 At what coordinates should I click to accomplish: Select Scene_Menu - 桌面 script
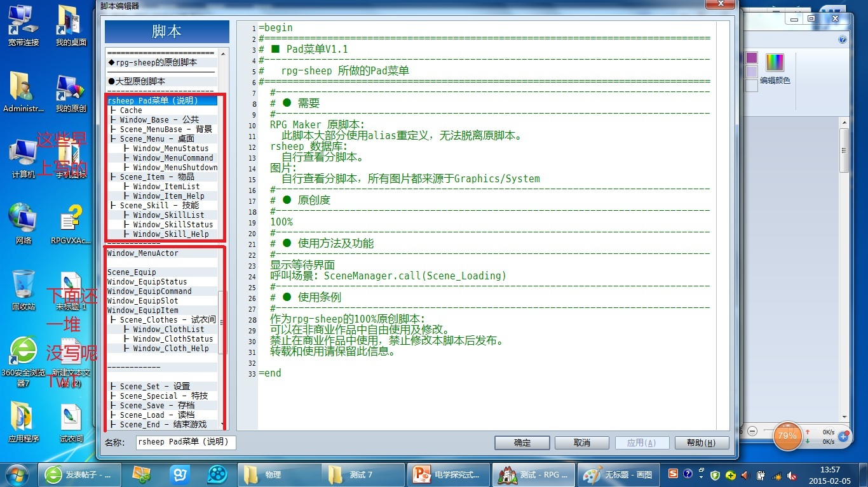pos(162,138)
